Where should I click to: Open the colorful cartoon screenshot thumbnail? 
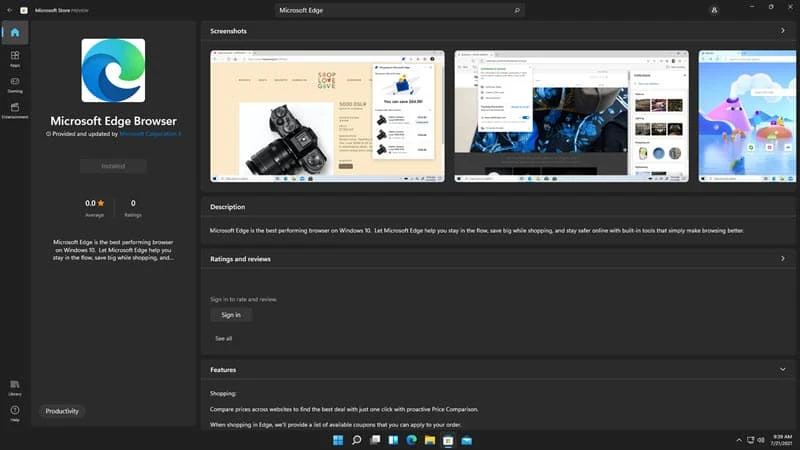pos(747,116)
